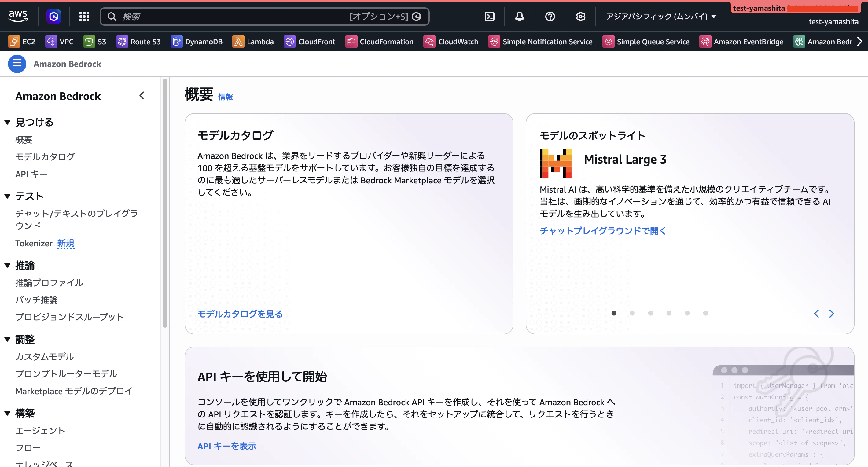
Task: Open 推論プロファイル in sidebar
Action: tap(49, 283)
